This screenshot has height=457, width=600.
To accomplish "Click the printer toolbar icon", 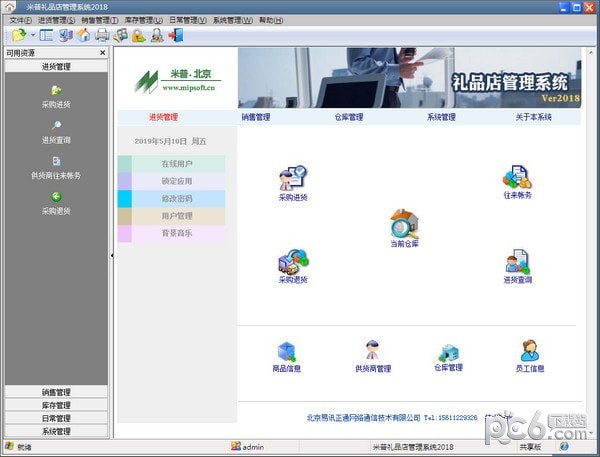I will 102,36.
